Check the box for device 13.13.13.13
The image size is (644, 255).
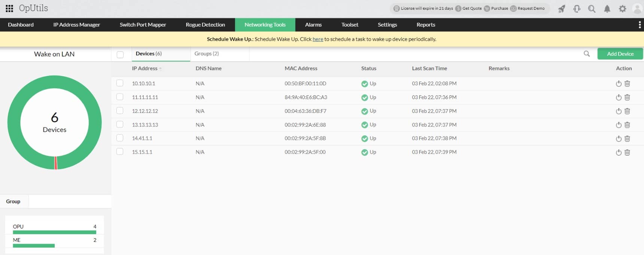click(x=120, y=124)
